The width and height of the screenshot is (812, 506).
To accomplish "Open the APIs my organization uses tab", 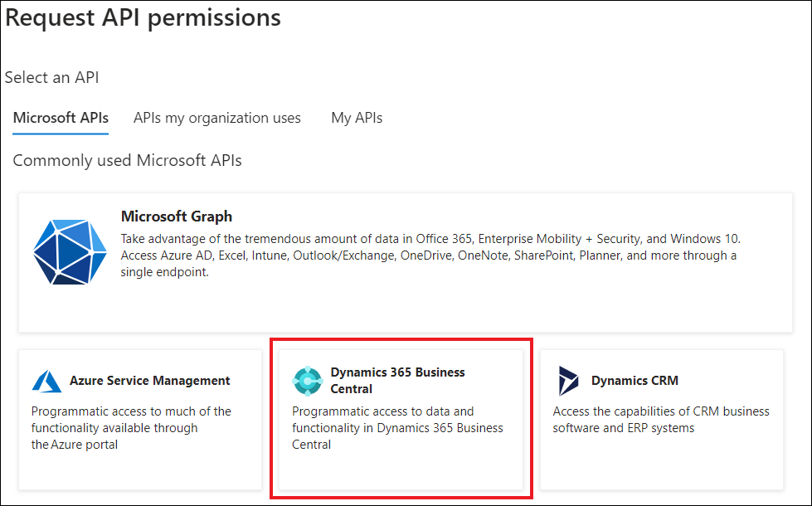I will (217, 118).
